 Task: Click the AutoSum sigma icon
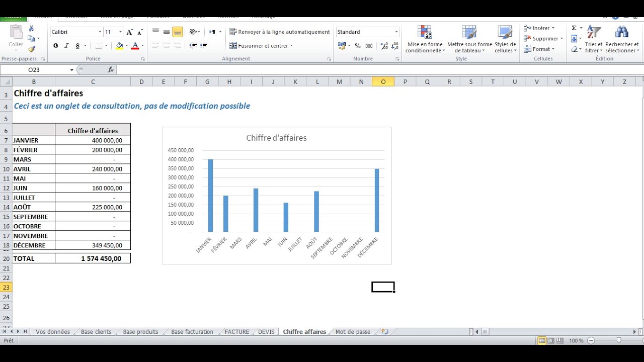[x=574, y=28]
